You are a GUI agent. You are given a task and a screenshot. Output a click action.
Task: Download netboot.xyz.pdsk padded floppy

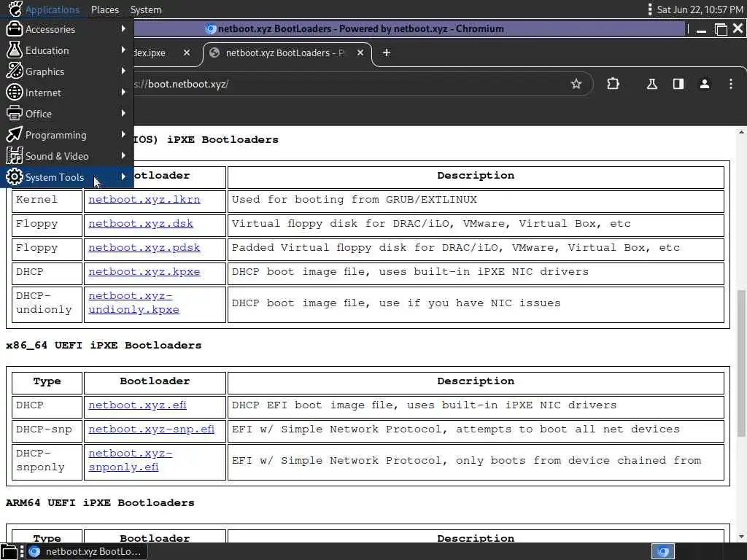(144, 248)
